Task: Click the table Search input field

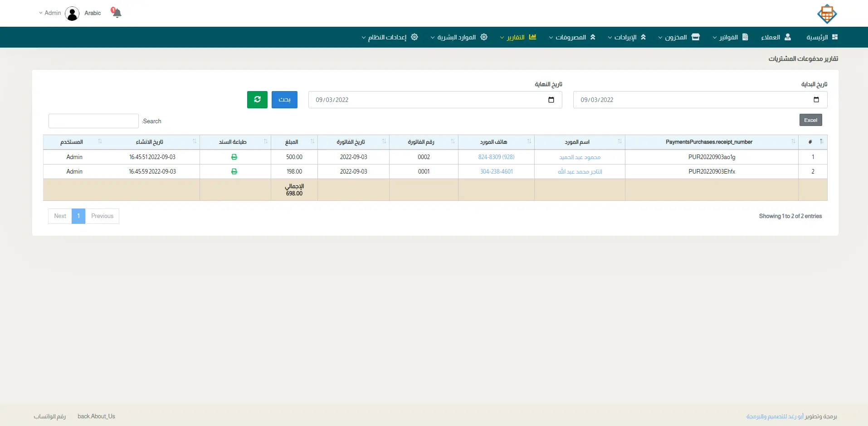Action: pos(93,121)
